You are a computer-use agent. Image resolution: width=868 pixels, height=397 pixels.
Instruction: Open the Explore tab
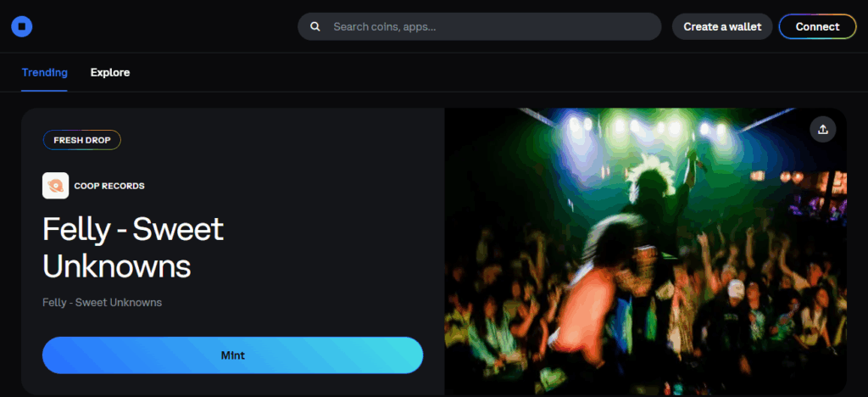point(110,72)
